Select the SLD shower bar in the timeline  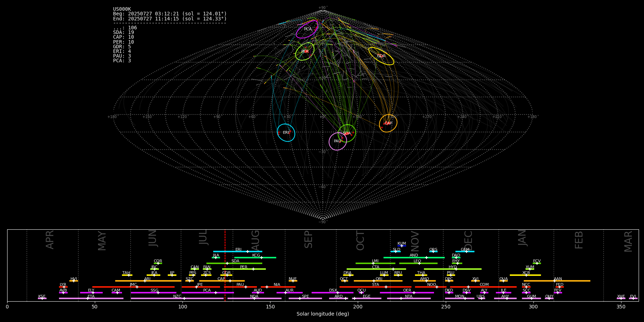396,252
